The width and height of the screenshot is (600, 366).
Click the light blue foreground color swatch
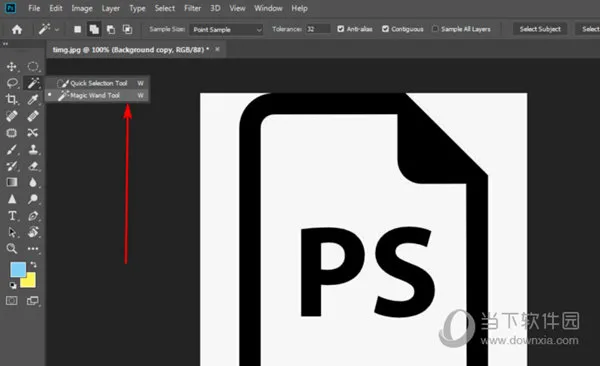(x=18, y=270)
